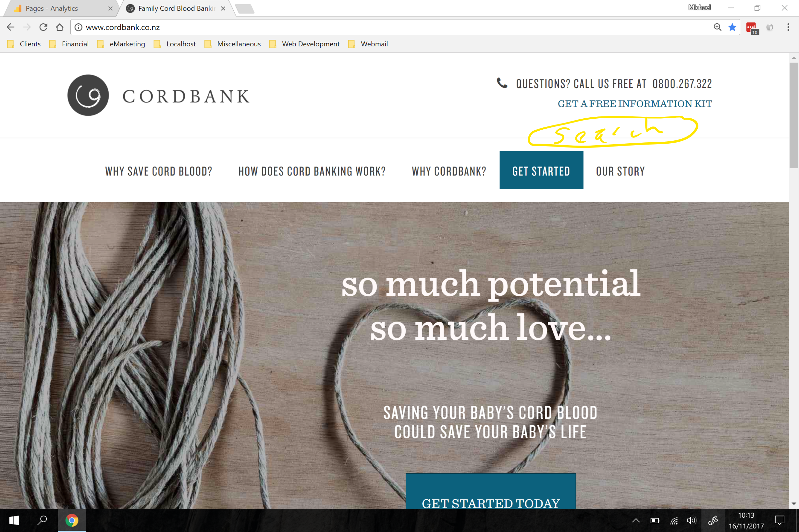Reload the current page
Image resolution: width=799 pixels, height=532 pixels.
pyautogui.click(x=43, y=27)
